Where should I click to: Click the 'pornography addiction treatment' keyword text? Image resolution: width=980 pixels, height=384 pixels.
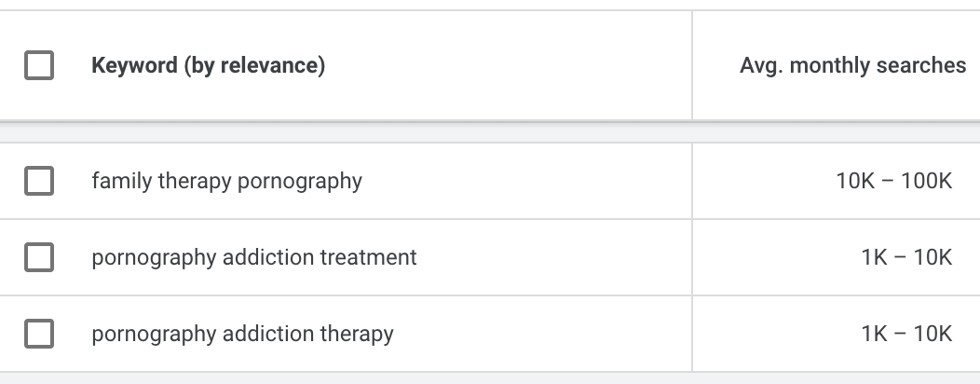pos(253,257)
